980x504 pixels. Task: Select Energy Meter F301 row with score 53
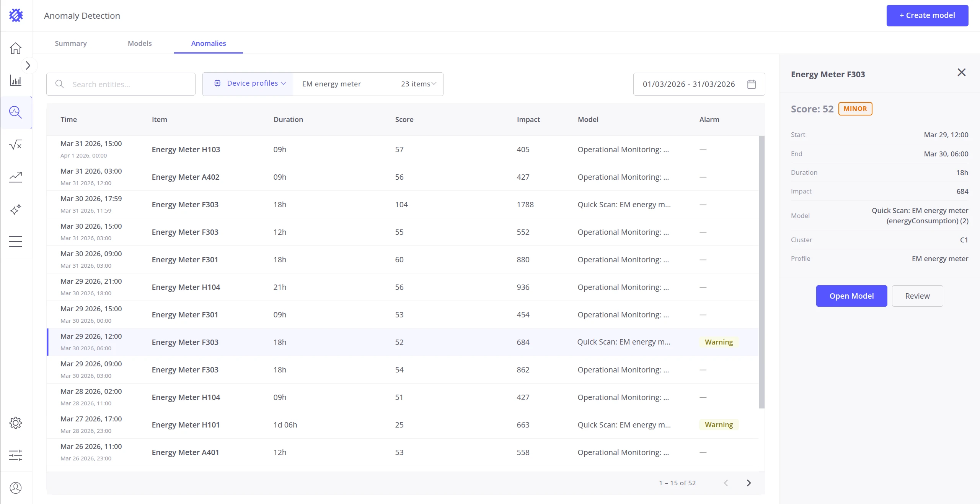(403, 315)
